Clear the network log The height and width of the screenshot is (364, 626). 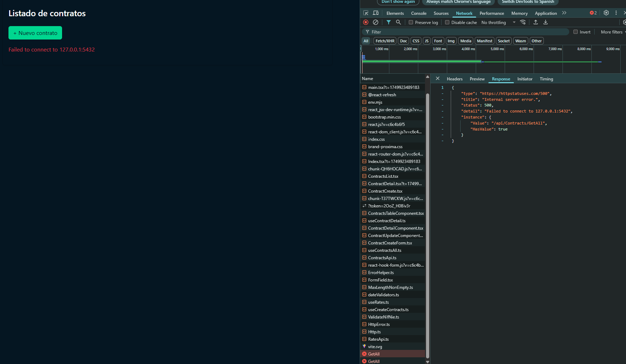[x=376, y=22]
